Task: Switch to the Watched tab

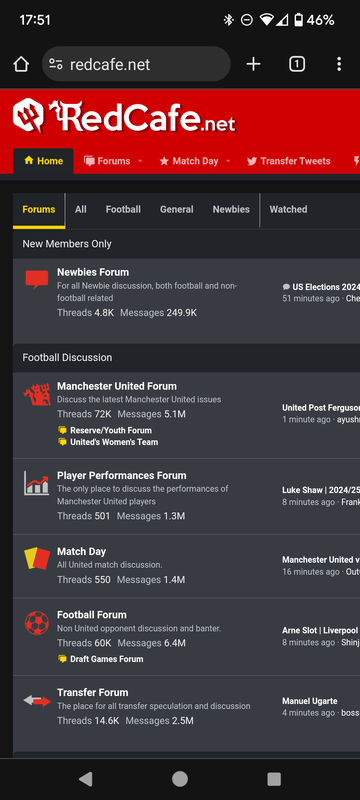Action: pyautogui.click(x=288, y=209)
